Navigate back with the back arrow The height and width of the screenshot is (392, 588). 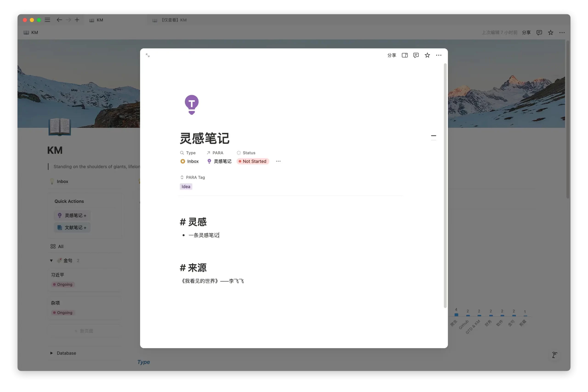pyautogui.click(x=59, y=20)
